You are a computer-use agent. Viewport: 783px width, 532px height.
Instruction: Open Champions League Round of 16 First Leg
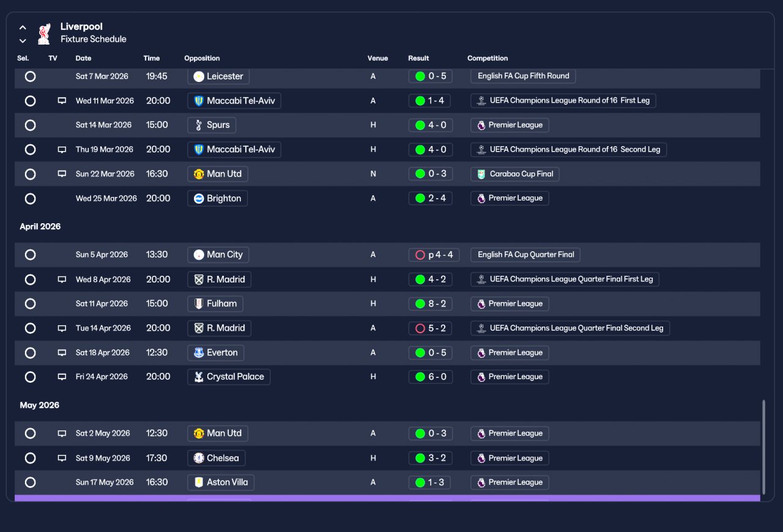563,101
